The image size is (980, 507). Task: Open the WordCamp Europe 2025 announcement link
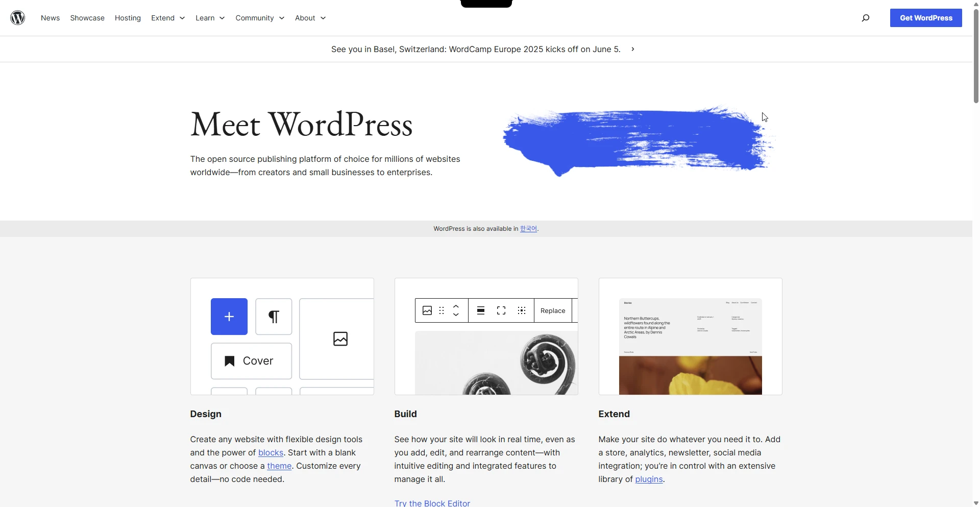(476, 49)
